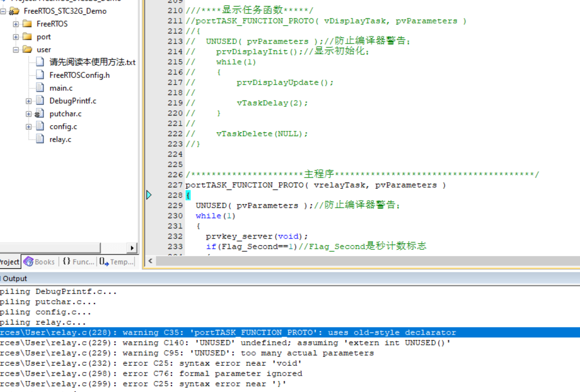580x392 pixels.
Task: Click the prvkey_server(void); line
Action: (x=257, y=237)
